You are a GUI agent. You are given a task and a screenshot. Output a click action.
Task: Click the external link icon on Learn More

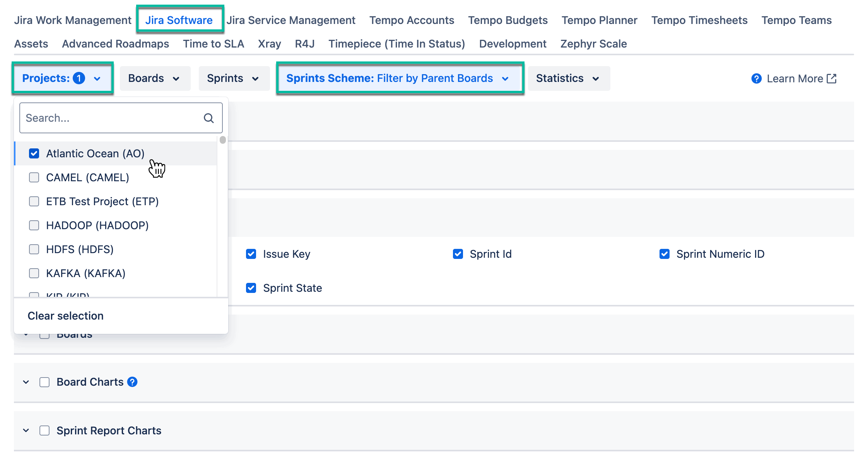tap(832, 78)
